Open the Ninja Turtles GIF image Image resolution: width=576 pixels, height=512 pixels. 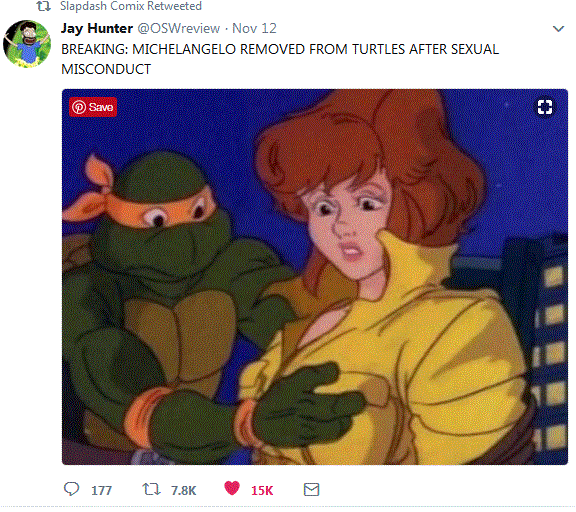point(315,277)
